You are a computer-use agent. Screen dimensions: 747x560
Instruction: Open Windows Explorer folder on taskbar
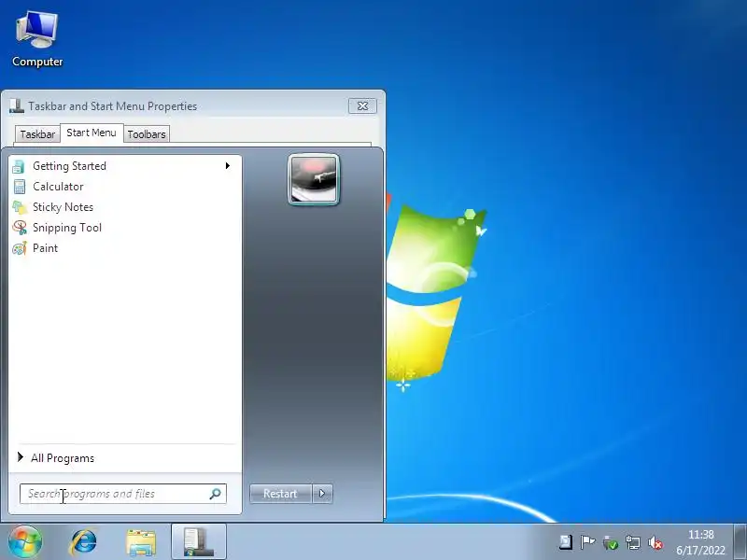(141, 542)
